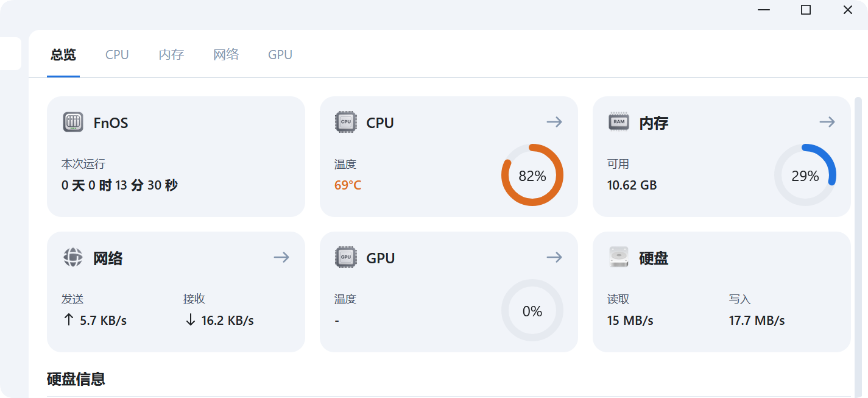Switch to the GPU tab
The height and width of the screenshot is (398, 868).
click(x=280, y=55)
